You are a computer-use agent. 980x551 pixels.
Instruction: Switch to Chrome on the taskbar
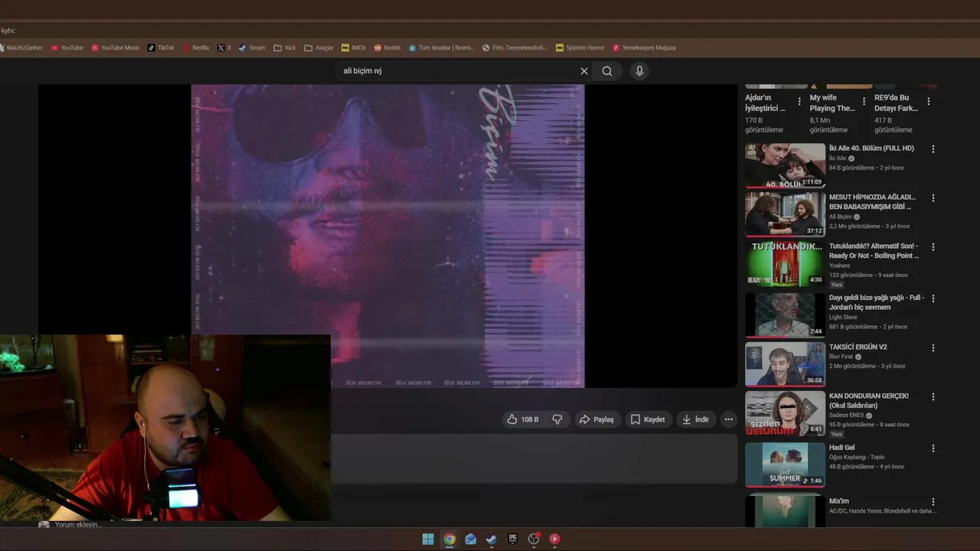point(449,539)
